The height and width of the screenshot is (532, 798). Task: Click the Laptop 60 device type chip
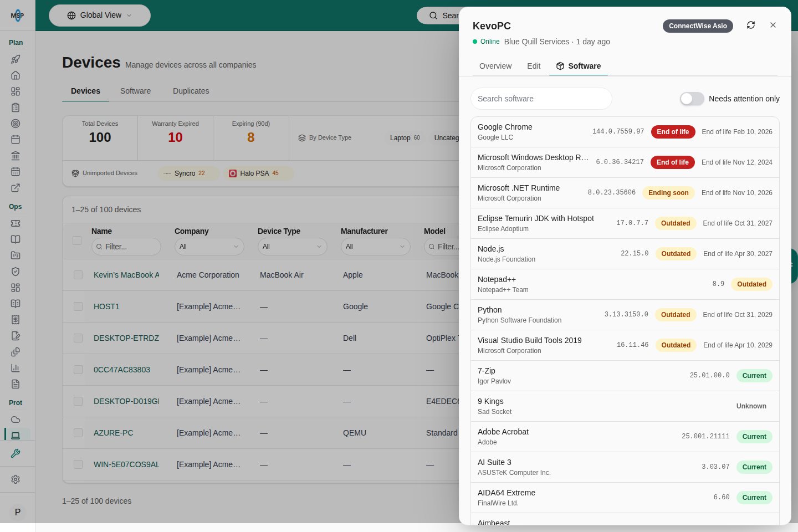tap(405, 138)
